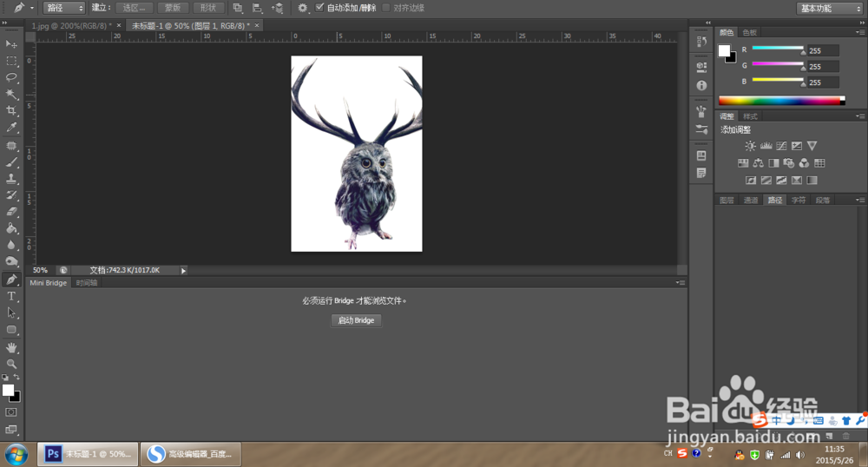Select the Crop tool
Screen dimensions: 868x467
coord(11,110)
